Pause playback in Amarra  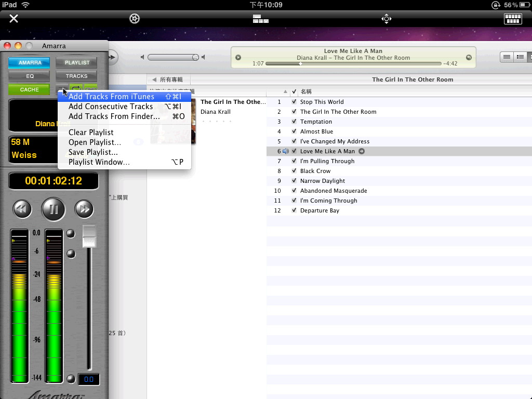[54, 209]
